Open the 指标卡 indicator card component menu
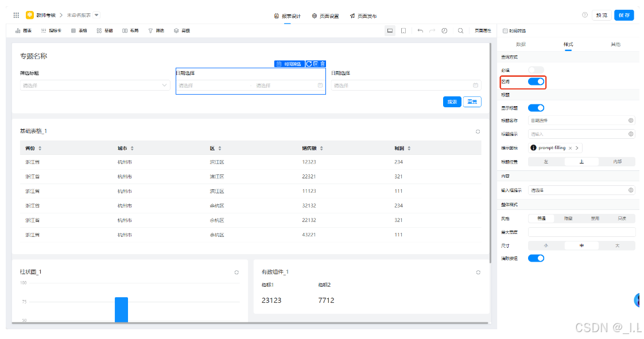The width and height of the screenshot is (644, 339). click(51, 31)
